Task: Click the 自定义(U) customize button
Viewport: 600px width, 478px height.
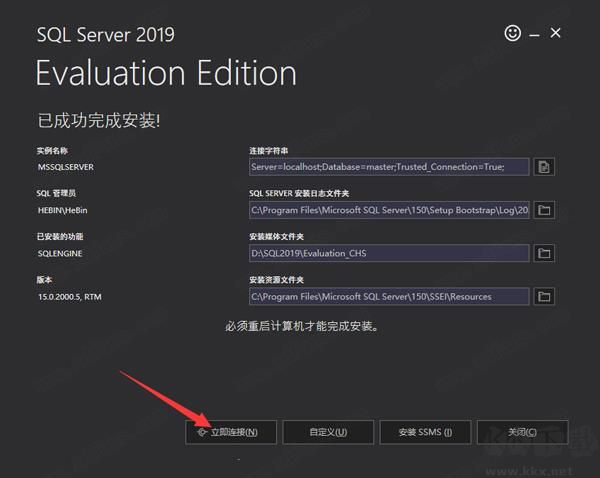Action: (328, 432)
